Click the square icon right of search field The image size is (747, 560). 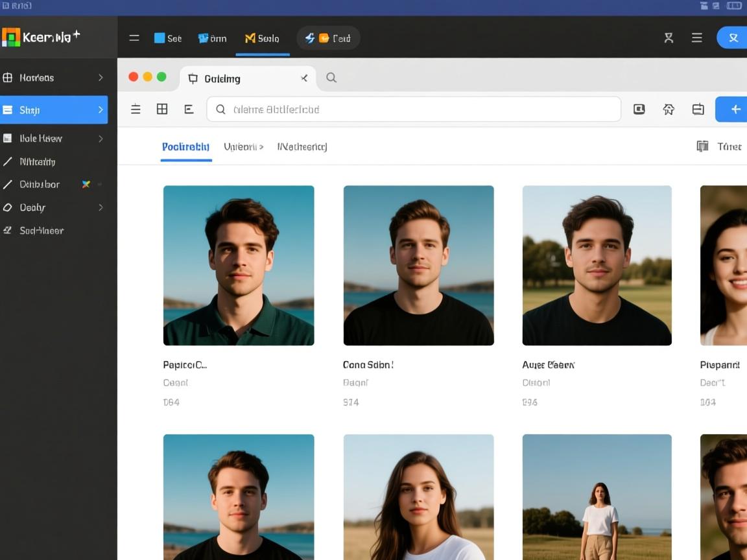(639, 110)
